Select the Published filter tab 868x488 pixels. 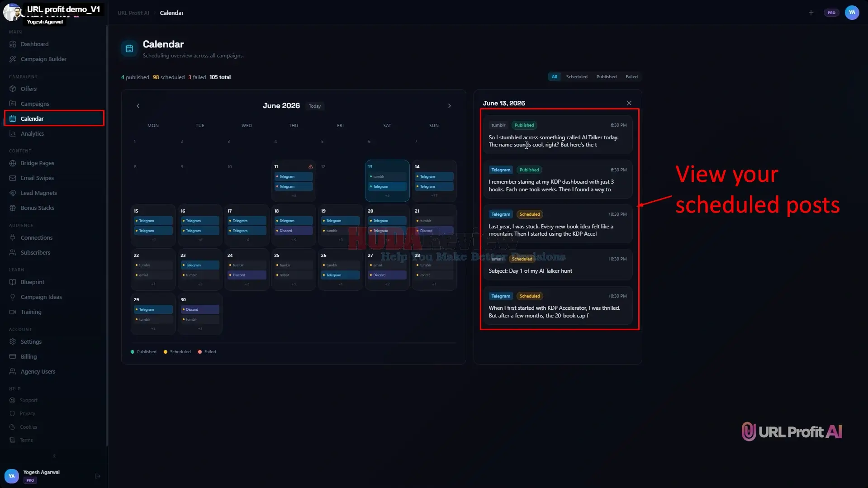pyautogui.click(x=607, y=77)
